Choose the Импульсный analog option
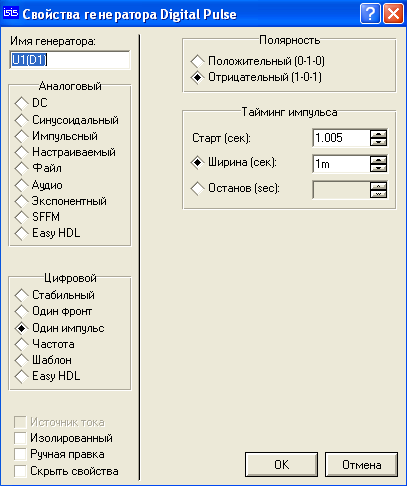 [56, 136]
